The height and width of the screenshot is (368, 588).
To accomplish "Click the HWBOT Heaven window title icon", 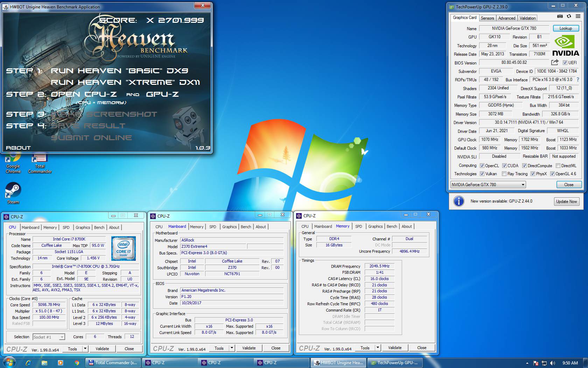I will 6,7.
